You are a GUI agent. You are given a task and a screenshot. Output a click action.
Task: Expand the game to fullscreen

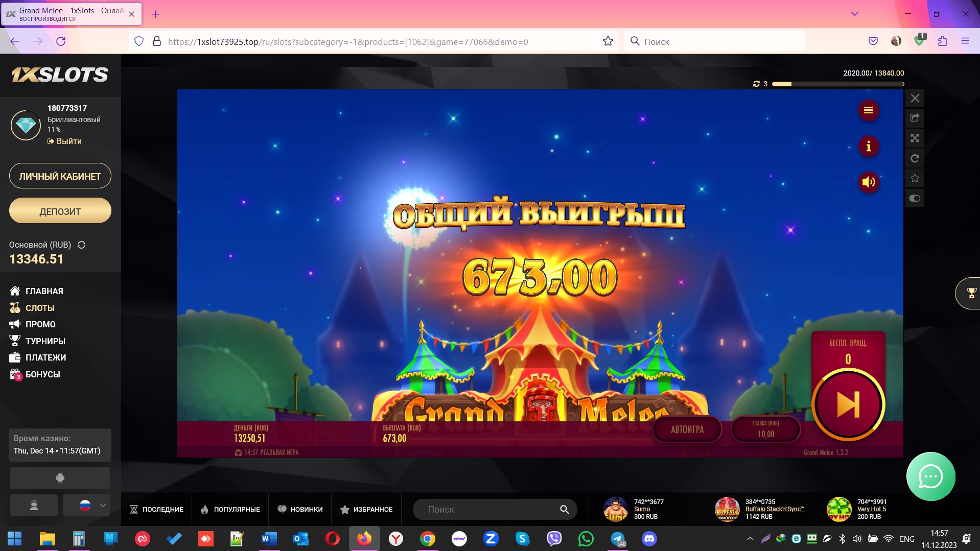coord(915,138)
